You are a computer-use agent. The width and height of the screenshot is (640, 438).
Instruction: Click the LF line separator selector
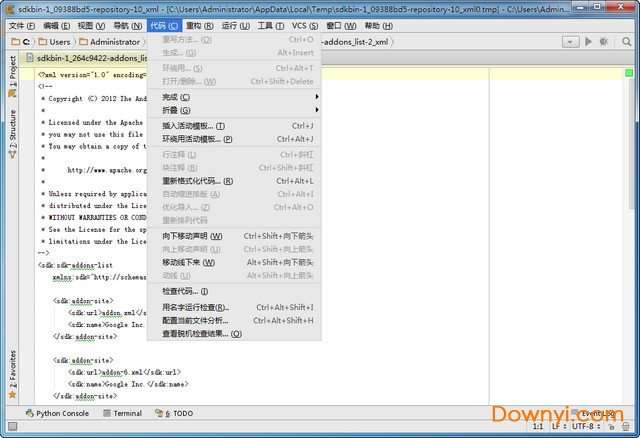pyautogui.click(x=558, y=427)
